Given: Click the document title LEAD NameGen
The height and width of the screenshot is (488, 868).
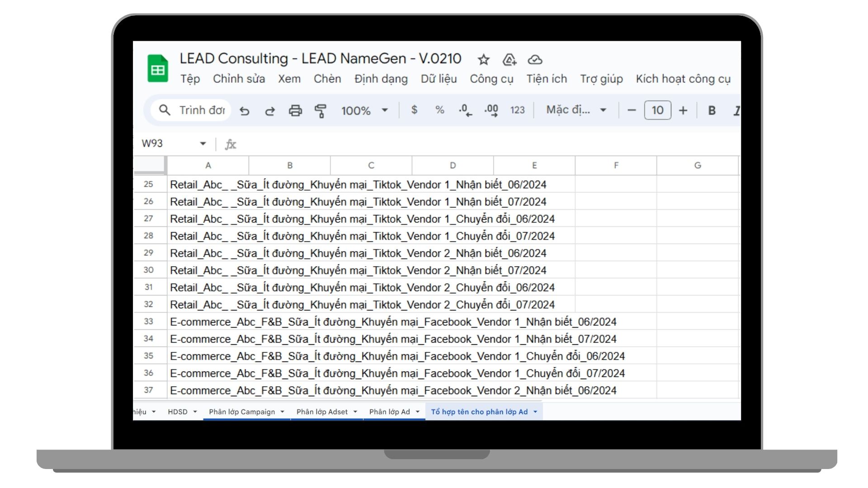Looking at the screenshot, I should coord(321,59).
